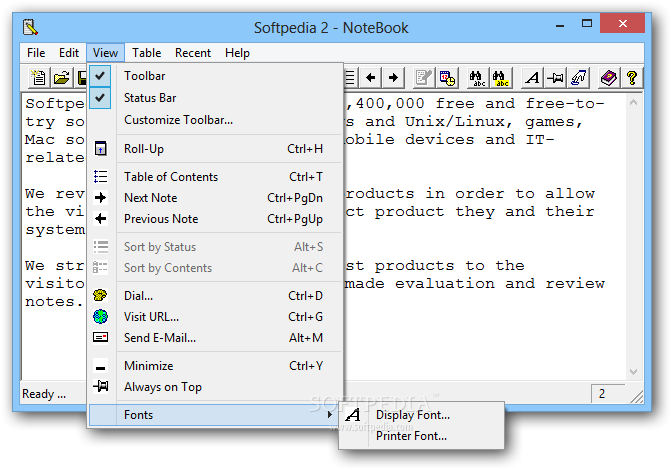Choose Next Note in View menu
The image size is (672, 470).
click(216, 198)
